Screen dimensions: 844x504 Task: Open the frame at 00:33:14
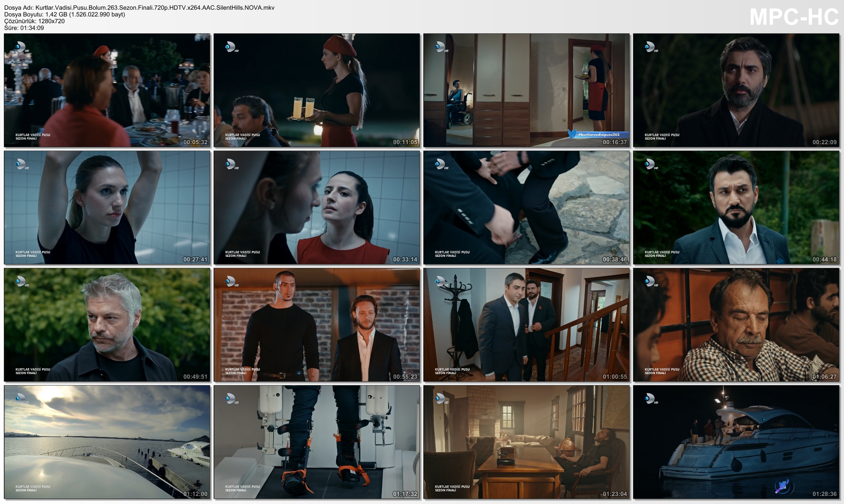point(317,208)
